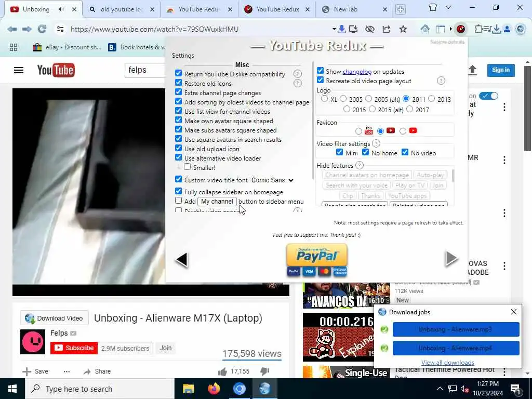Expand the black arrow before download icon
The width and height of the screenshot is (532, 399).
334,29
